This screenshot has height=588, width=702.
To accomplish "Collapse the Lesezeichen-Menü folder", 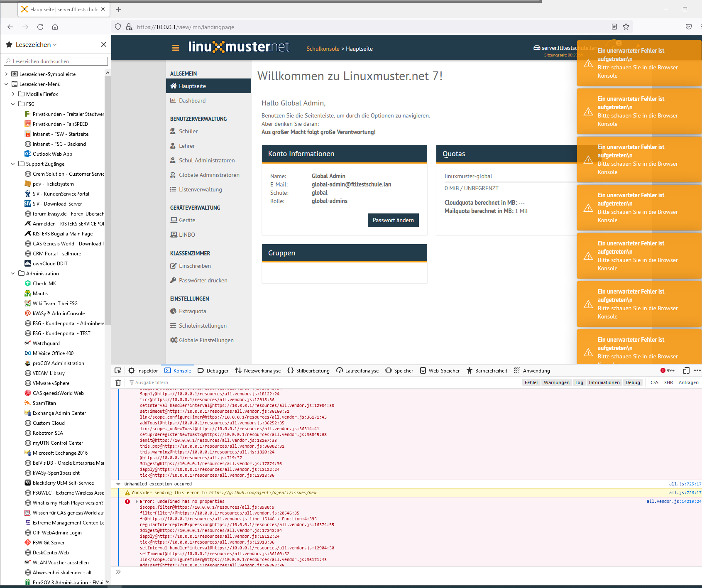I will click(x=6, y=84).
